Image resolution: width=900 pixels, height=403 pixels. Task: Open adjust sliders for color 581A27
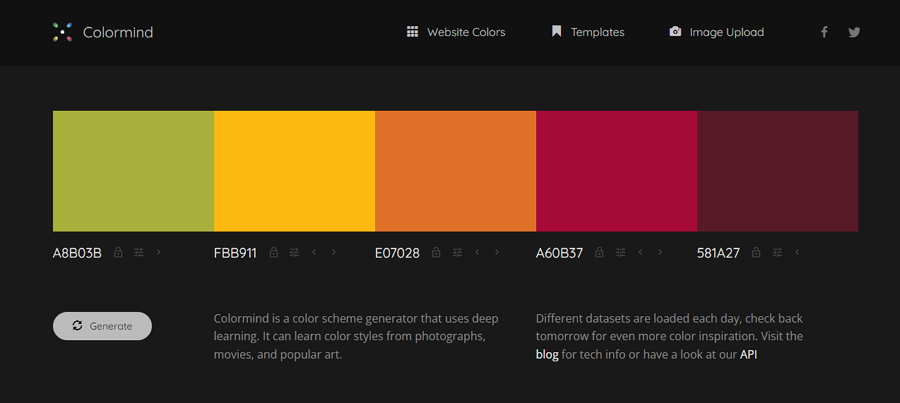pos(777,252)
